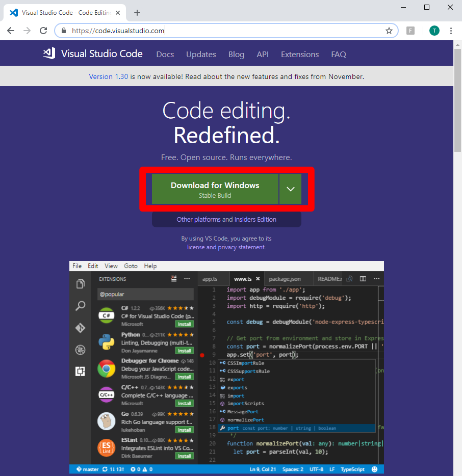This screenshot has width=462, height=476.
Task: Open the Docs nav item
Action: point(165,55)
